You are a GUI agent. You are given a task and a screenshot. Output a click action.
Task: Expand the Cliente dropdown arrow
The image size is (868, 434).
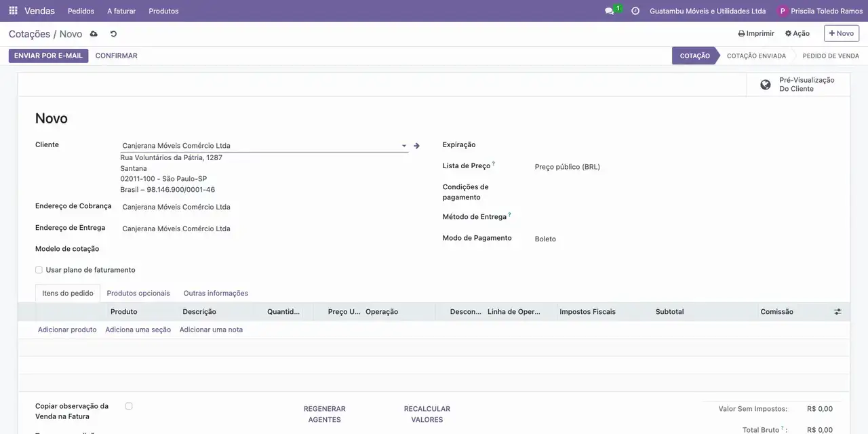[x=404, y=146]
